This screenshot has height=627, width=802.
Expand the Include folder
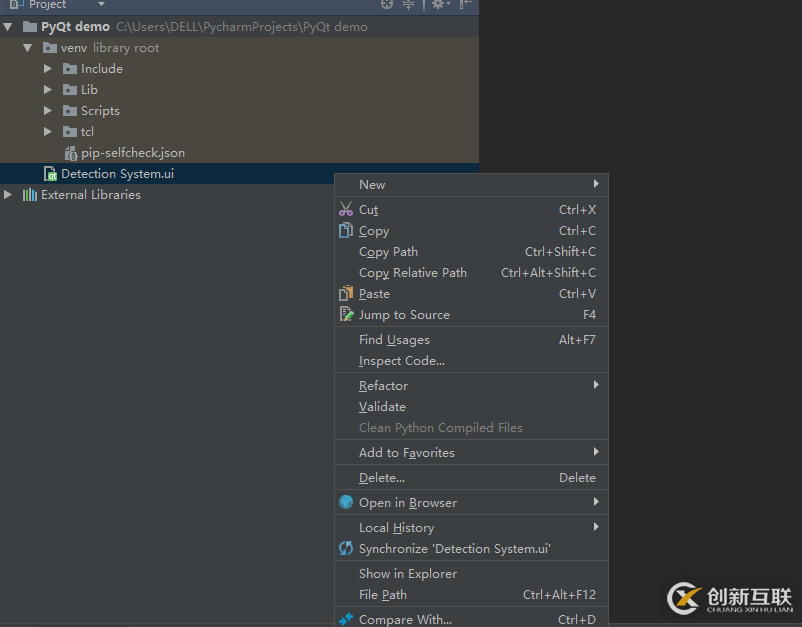48,69
